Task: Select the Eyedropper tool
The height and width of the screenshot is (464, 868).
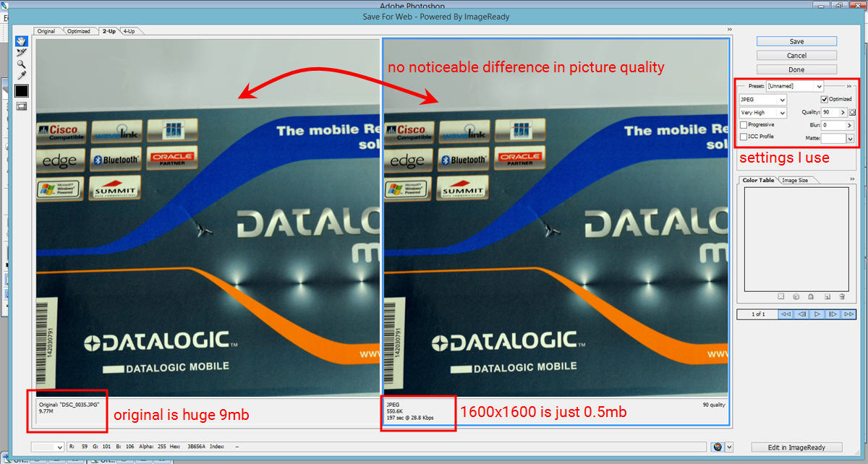Action: click(21, 75)
